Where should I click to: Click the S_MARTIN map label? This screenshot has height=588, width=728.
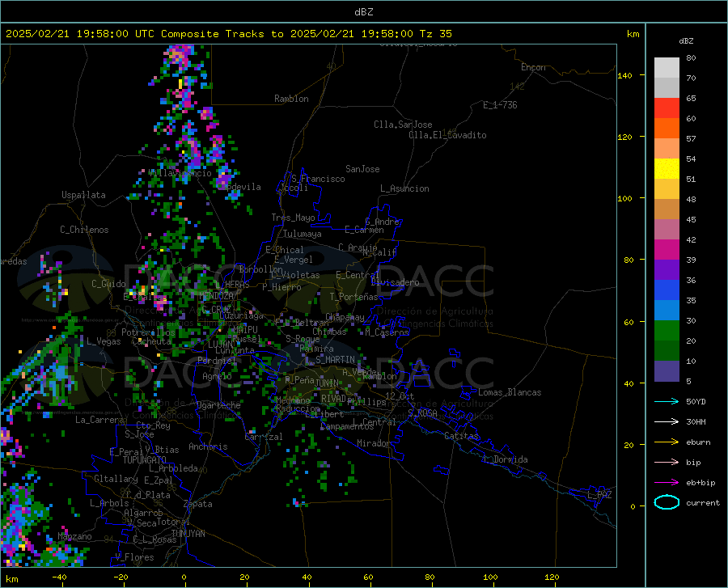tap(335, 360)
